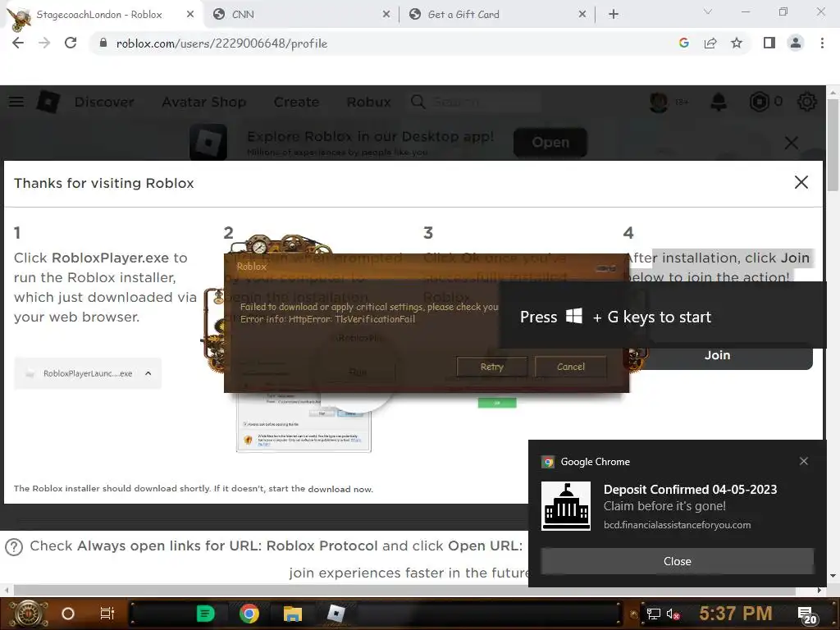Click Retry in the Roblox error dialog
Screen dimensions: 840x630
click(x=492, y=367)
